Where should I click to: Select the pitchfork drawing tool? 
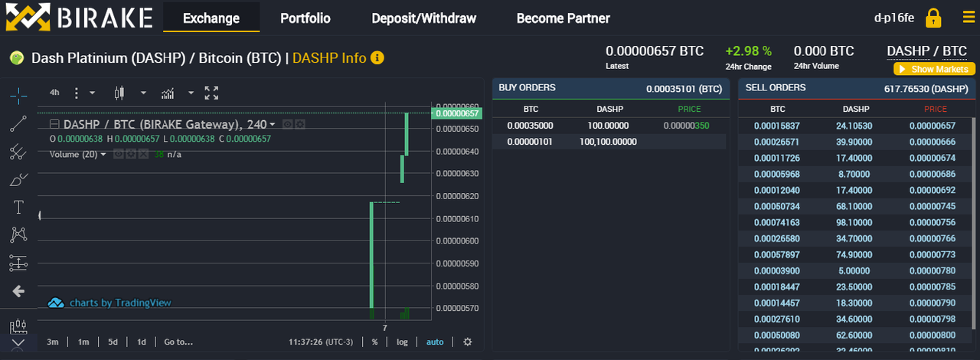pyautogui.click(x=18, y=152)
